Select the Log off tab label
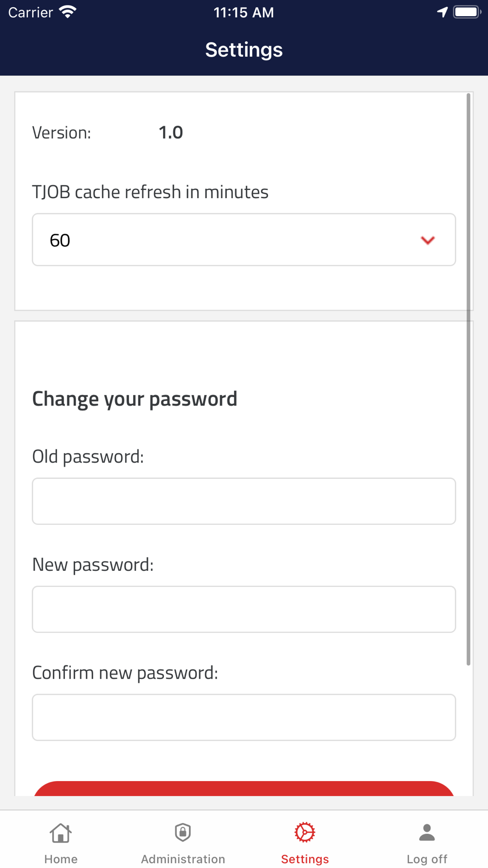 427,859
